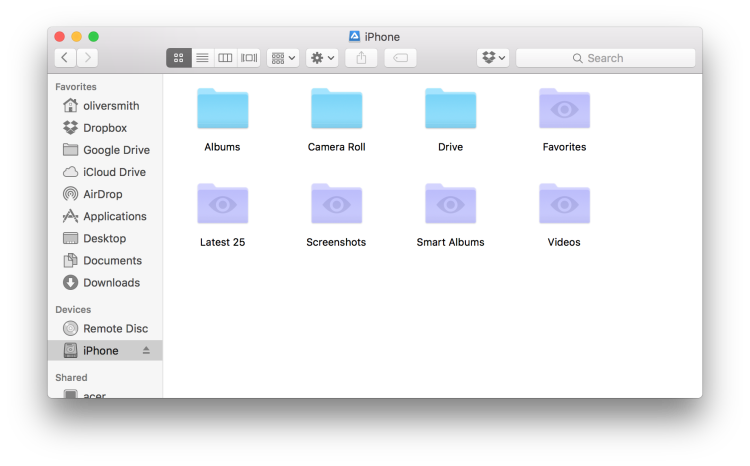
Task: Open the Action gear menu
Action: click(322, 58)
